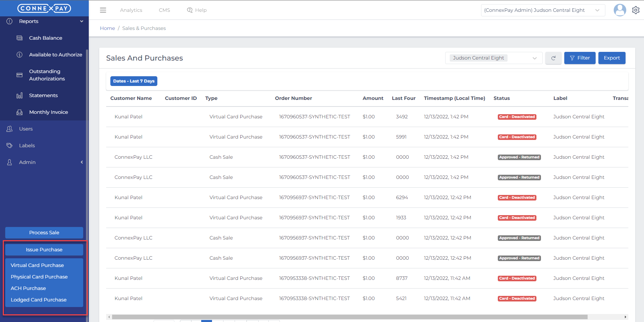Click the Reports exclamation icon
The image size is (644, 322).
[x=9, y=21]
